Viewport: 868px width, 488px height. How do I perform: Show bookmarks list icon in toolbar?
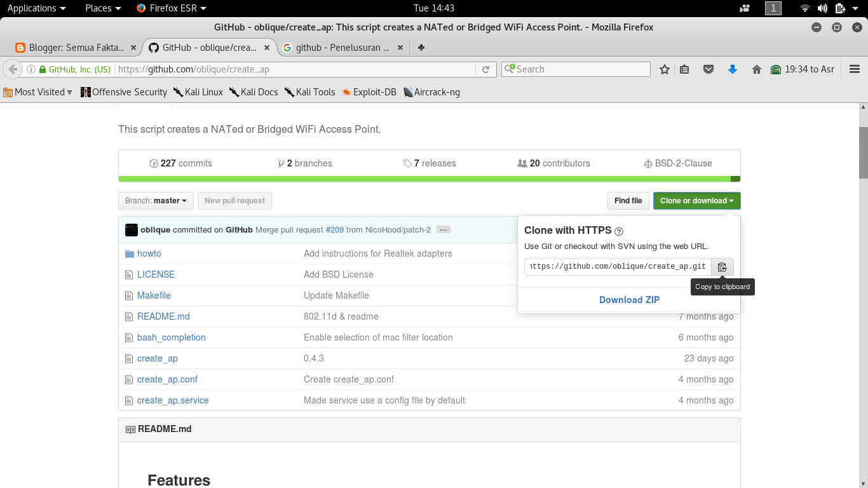pyautogui.click(x=684, y=69)
